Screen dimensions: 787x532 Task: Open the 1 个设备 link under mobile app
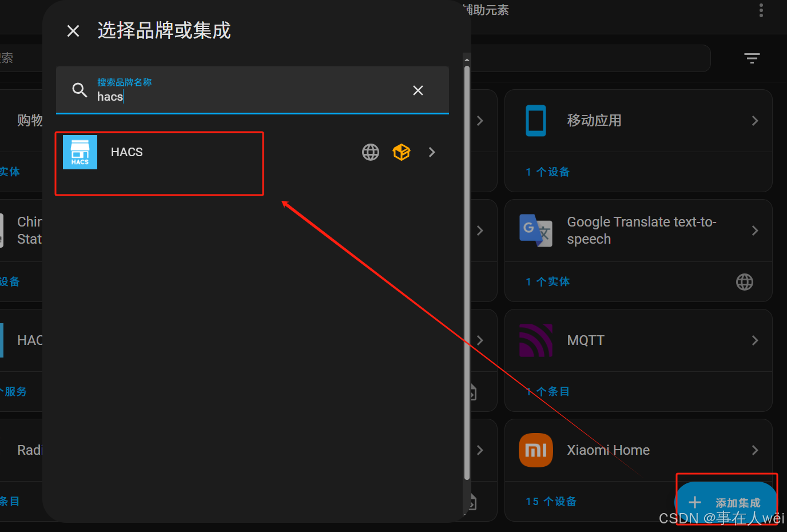548,172
